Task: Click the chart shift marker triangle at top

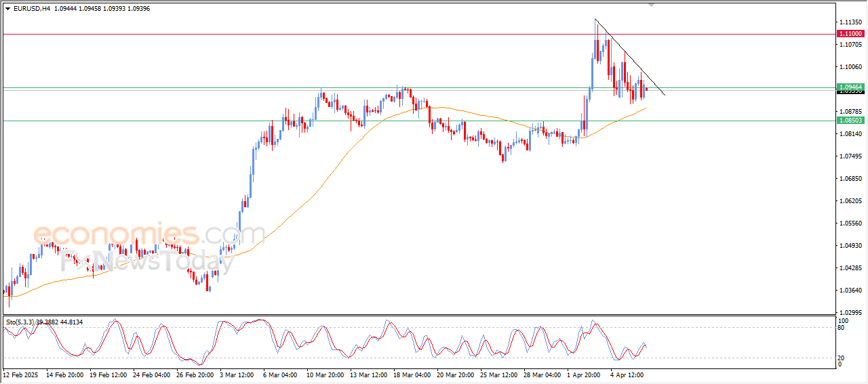Action: [x=652, y=5]
